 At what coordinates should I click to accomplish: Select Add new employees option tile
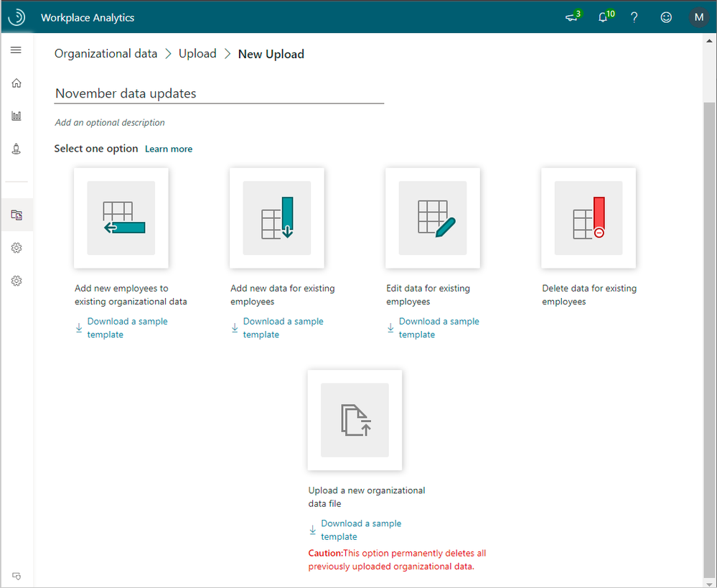(121, 218)
